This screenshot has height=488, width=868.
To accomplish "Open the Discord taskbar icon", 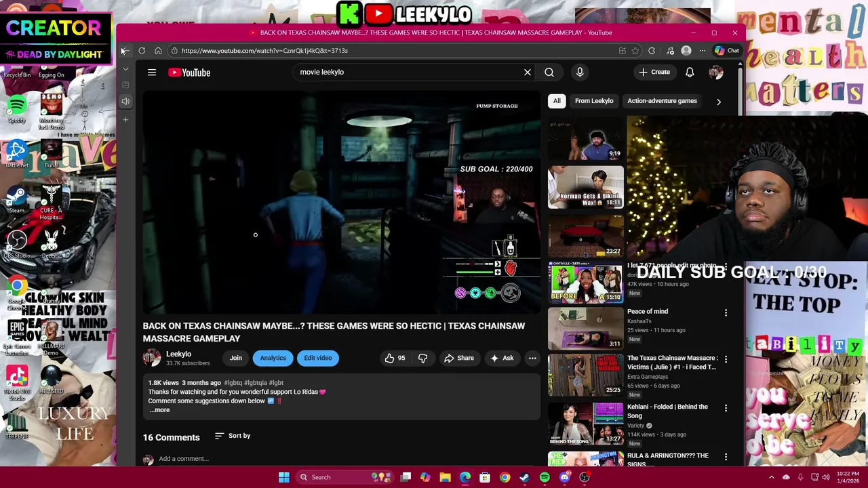I will 564,477.
